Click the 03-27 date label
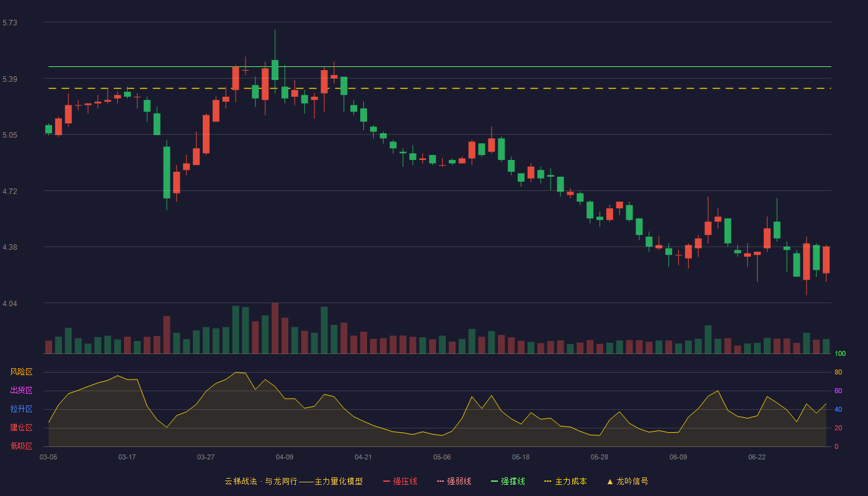 click(206, 457)
